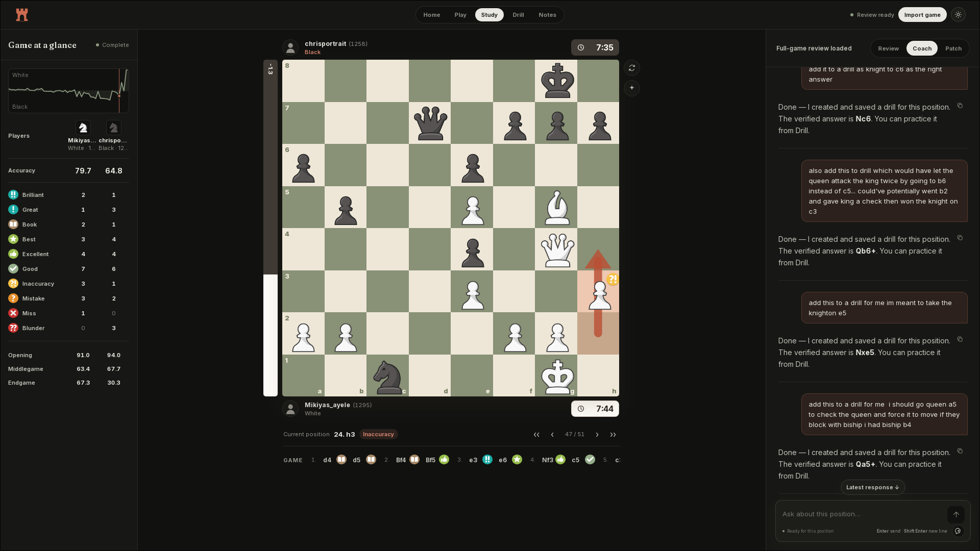
Task: Jump to last move with double-right chevron
Action: coord(613,435)
